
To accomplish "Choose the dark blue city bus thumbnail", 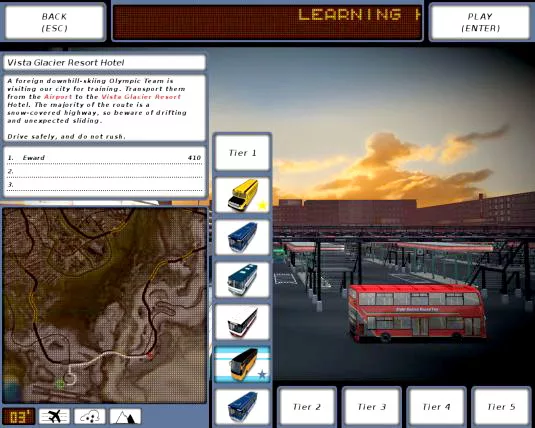I will (x=243, y=237).
